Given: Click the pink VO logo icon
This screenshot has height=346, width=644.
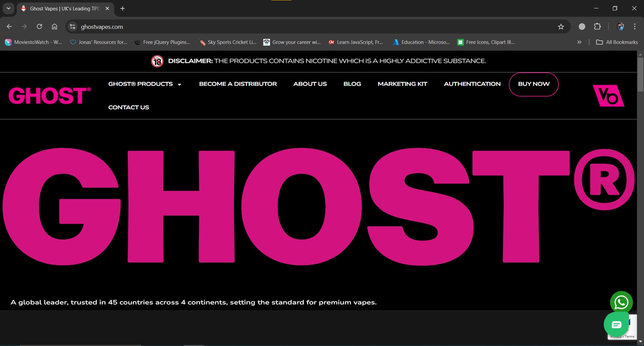Looking at the screenshot, I should tap(608, 96).
